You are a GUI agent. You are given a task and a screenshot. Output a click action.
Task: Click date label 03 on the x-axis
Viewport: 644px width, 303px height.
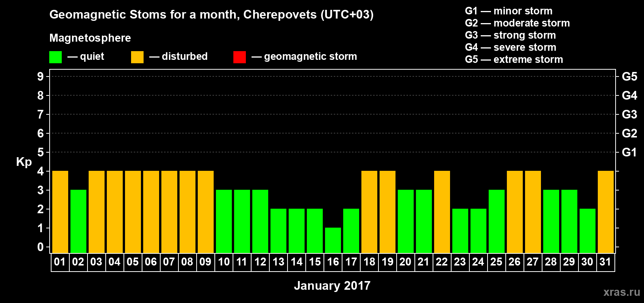click(x=96, y=262)
